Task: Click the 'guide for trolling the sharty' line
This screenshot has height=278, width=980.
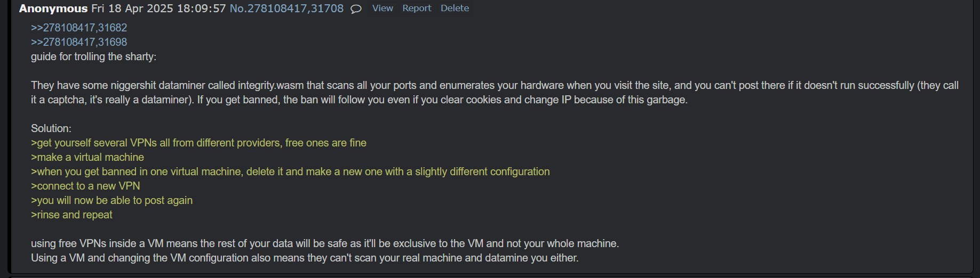Action: click(x=93, y=56)
